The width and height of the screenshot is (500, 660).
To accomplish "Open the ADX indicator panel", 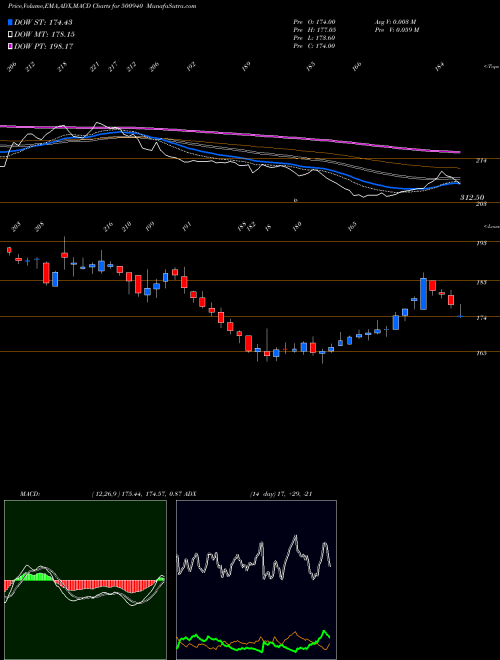I will 256,580.
